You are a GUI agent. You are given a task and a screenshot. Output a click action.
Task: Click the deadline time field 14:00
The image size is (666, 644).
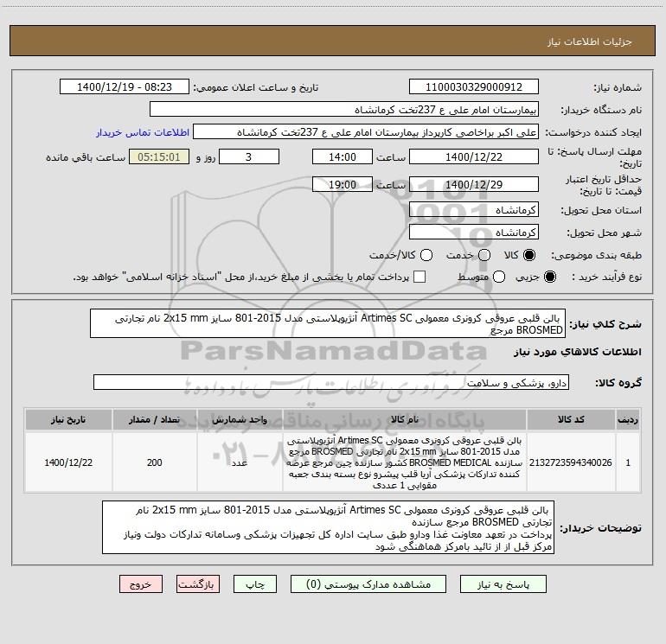[343, 156]
